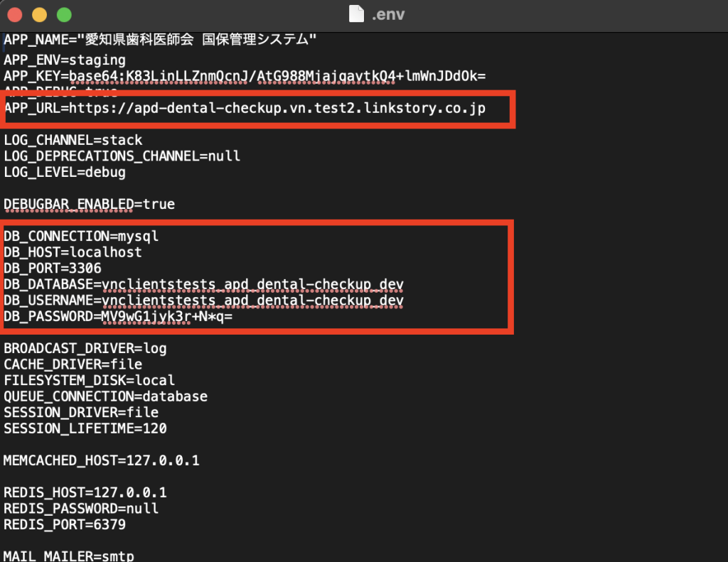Click the document icon in title bar
728x562 pixels.
[357, 14]
